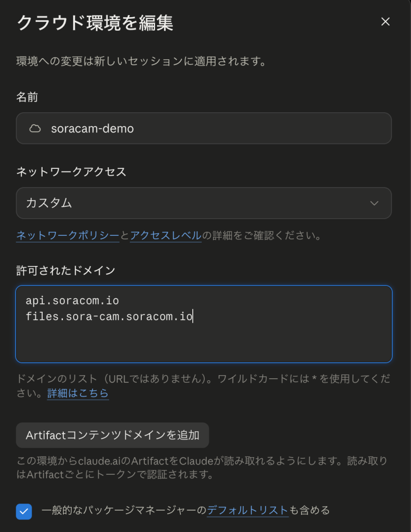Screen dimensions: 411x532
Task: Uncheck the package manager default list checkbox
Action: 24,511
